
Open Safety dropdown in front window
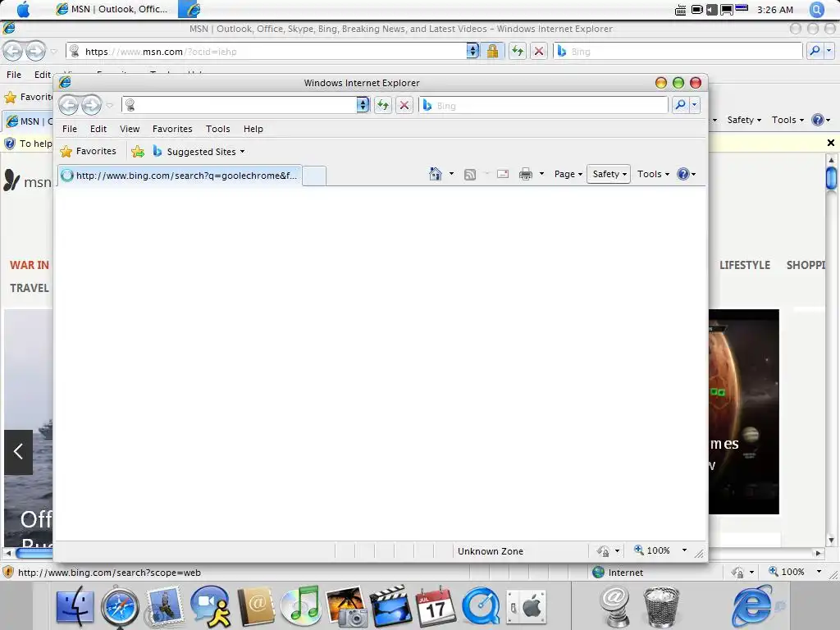tap(609, 174)
